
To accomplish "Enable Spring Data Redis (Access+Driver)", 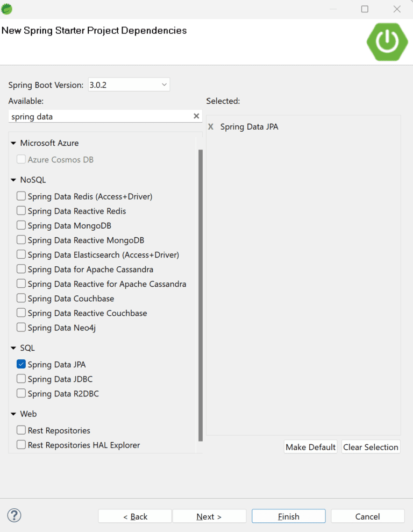I will click(20, 196).
